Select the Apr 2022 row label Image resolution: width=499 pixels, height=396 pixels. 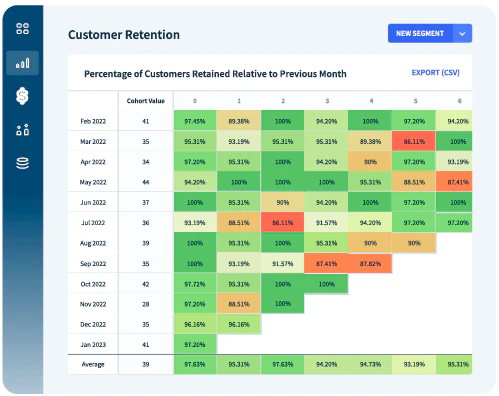point(93,162)
